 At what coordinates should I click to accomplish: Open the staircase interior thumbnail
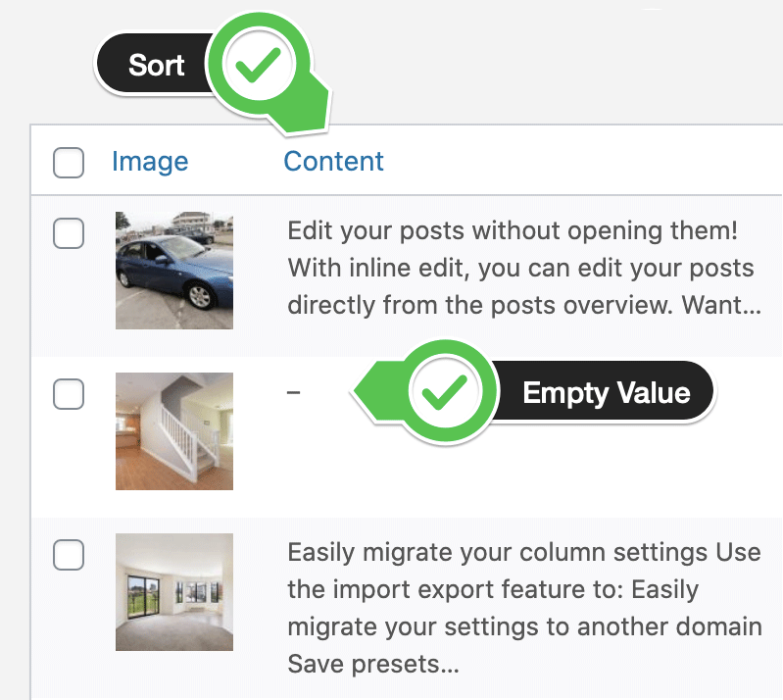click(x=173, y=430)
